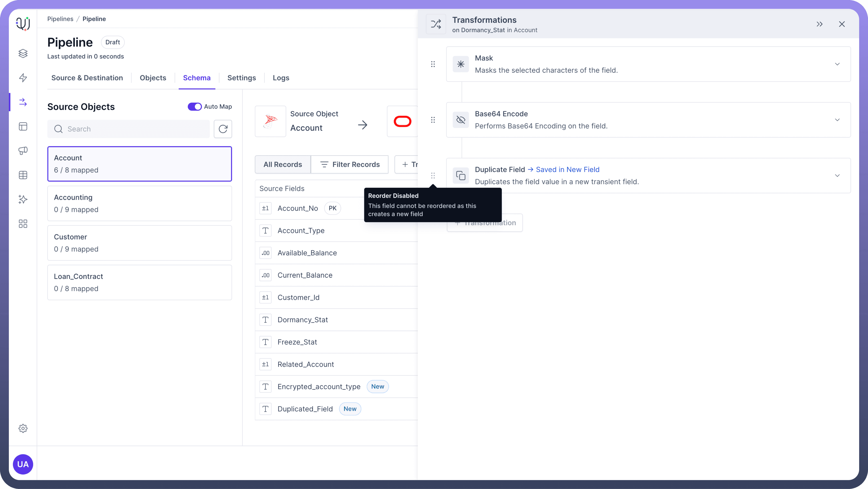Viewport: 868px width, 489px height.
Task: Open the layers icon in sidebar
Action: coord(23,53)
